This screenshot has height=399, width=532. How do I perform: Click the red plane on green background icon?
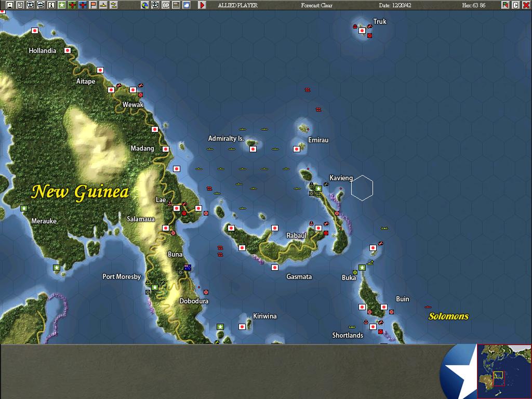pos(72,5)
